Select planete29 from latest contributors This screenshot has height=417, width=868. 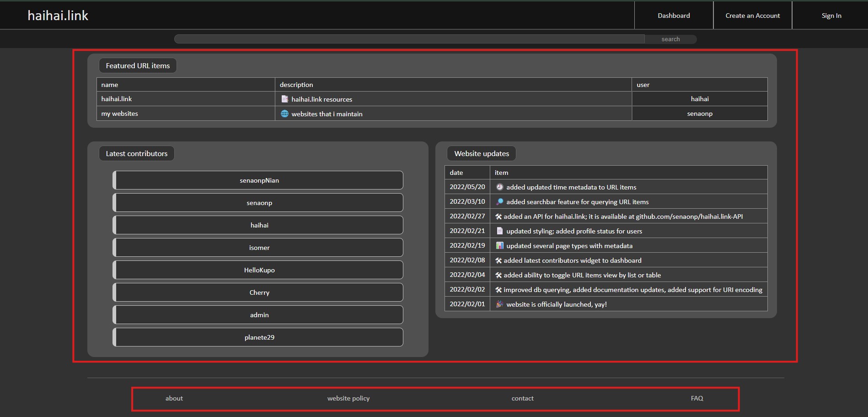[x=259, y=337]
